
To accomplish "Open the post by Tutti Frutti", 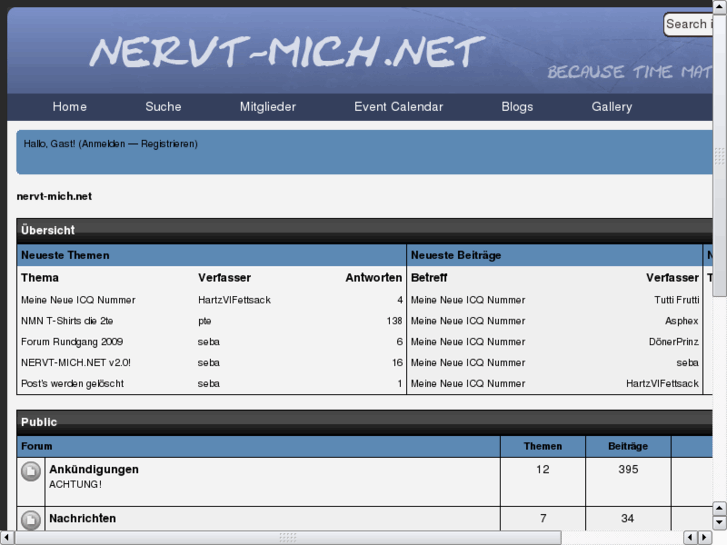I will (x=468, y=300).
